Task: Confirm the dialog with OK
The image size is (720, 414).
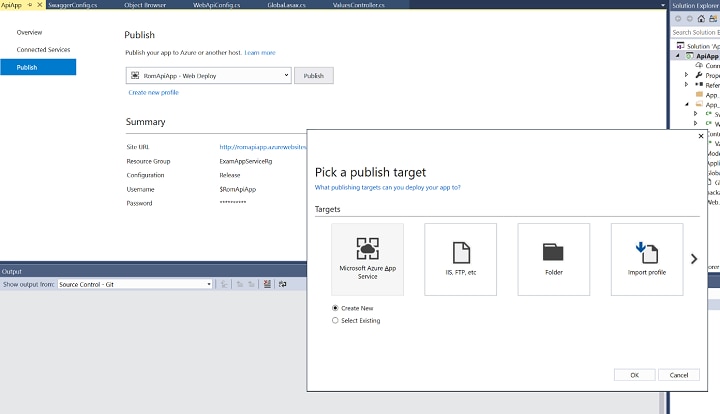Action: coord(635,375)
